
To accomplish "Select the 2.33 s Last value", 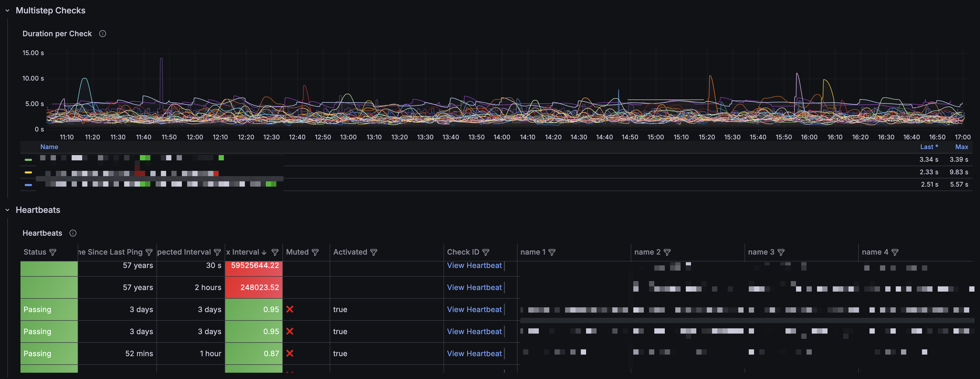I will tap(929, 172).
